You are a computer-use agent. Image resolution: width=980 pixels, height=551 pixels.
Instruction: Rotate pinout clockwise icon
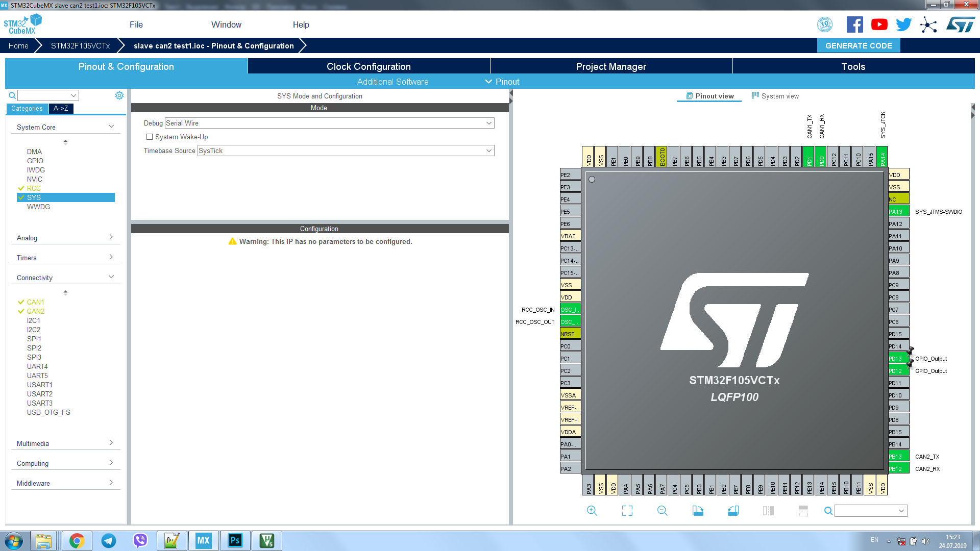tap(698, 511)
